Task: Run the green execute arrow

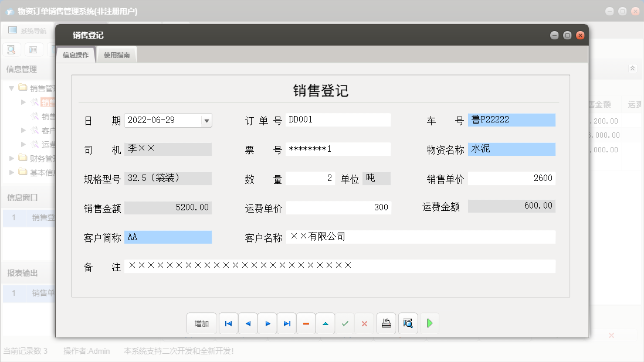Action: (x=429, y=323)
